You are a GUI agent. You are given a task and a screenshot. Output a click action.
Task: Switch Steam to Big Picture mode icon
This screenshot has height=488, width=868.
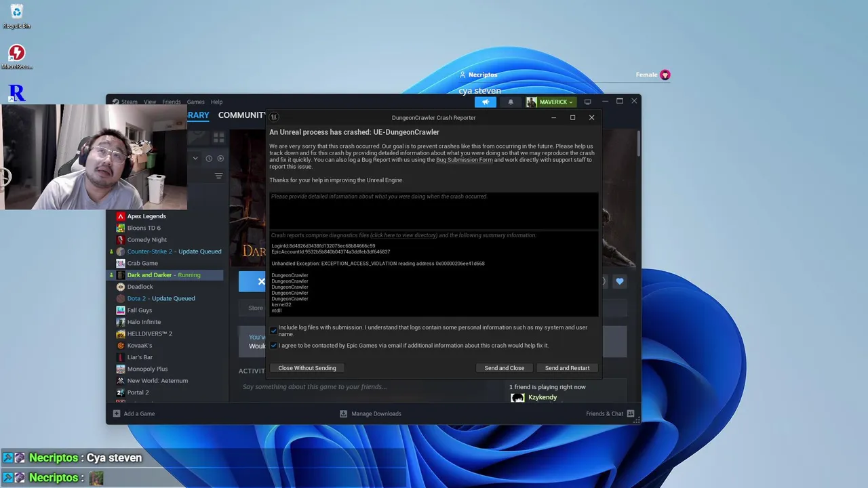[587, 102]
